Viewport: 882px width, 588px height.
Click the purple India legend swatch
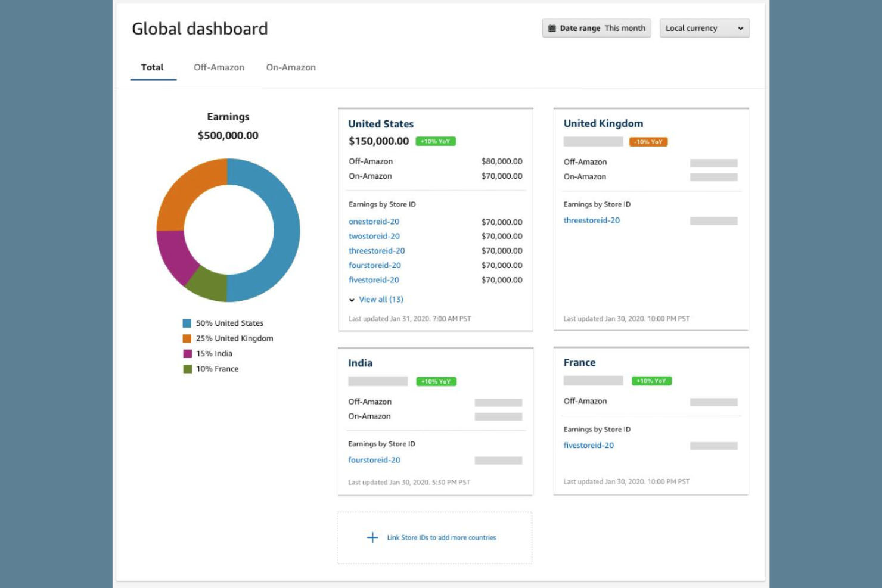187,354
